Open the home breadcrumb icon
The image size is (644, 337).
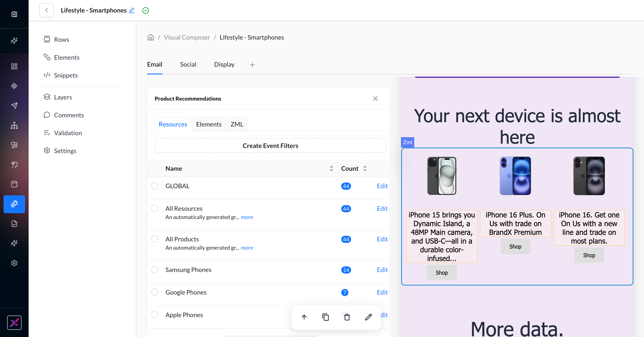(151, 37)
